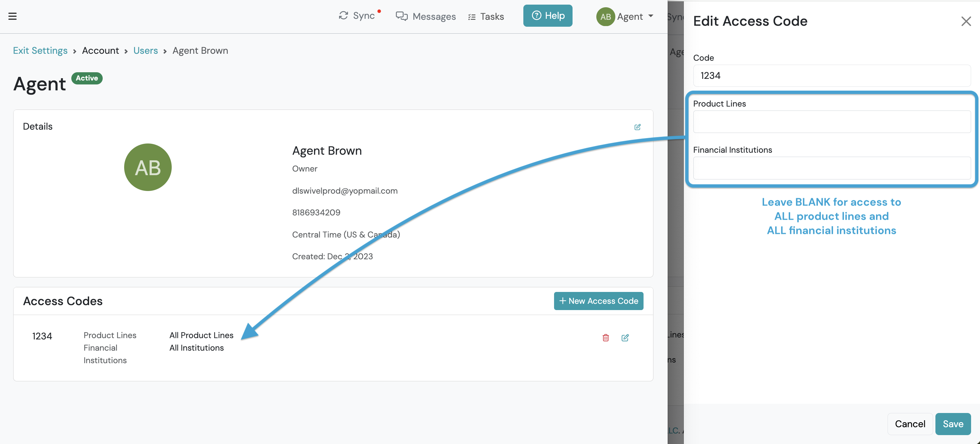Click the Help button
This screenshot has width=980, height=444.
[547, 16]
